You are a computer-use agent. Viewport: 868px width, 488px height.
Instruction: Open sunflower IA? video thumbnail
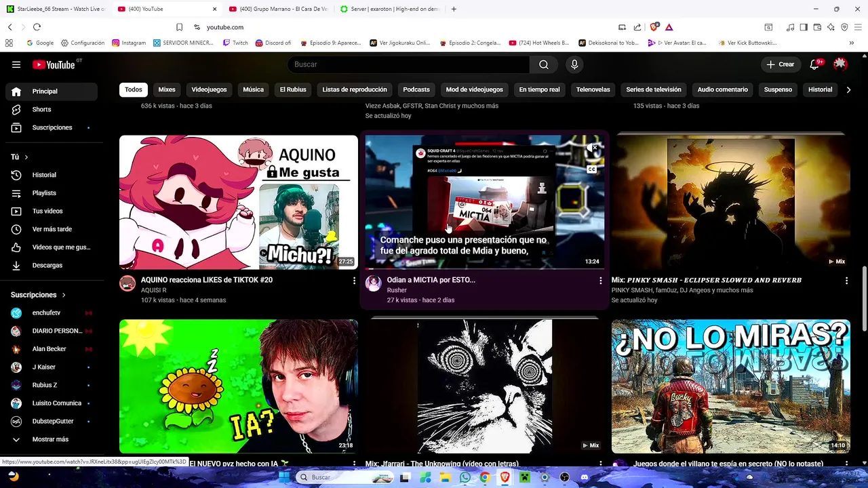point(239,386)
